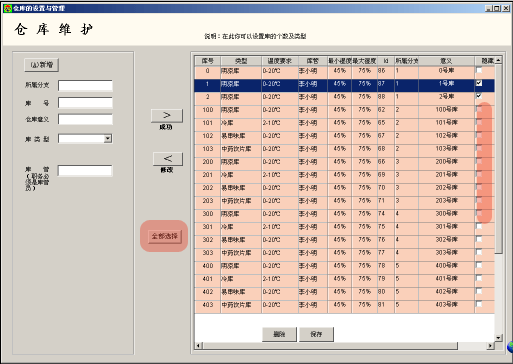Open the 库类型 dropdown arrow
The width and height of the screenshot is (513, 364).
coord(108,139)
